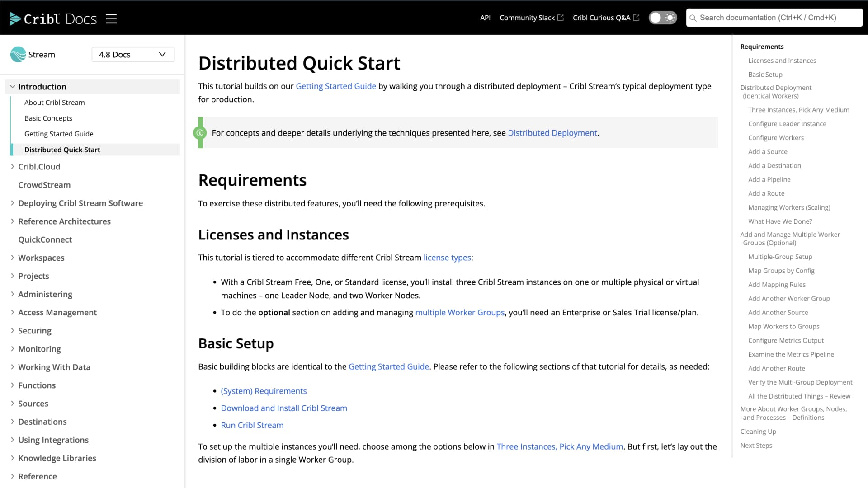Image resolution: width=868 pixels, height=488 pixels.
Task: Open the hamburger navigation menu
Action: tap(111, 19)
